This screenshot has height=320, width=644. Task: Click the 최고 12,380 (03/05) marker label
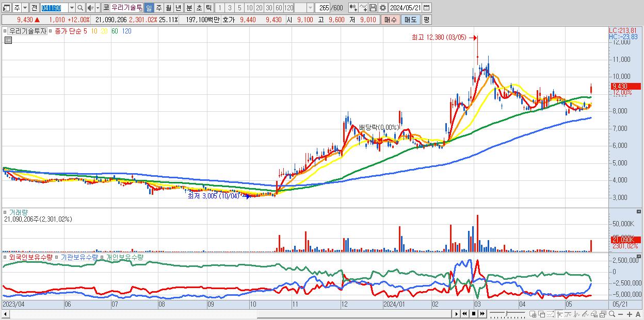[x=439, y=37]
